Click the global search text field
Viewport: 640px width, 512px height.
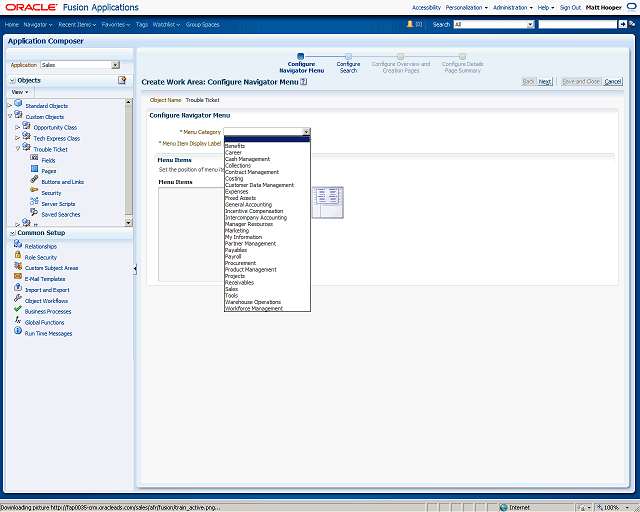coord(578,24)
